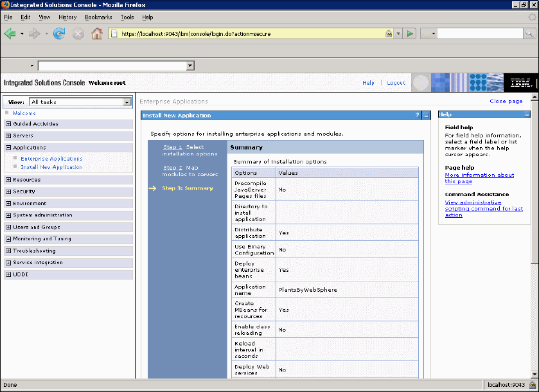Click the Distribute application option label

250,233
